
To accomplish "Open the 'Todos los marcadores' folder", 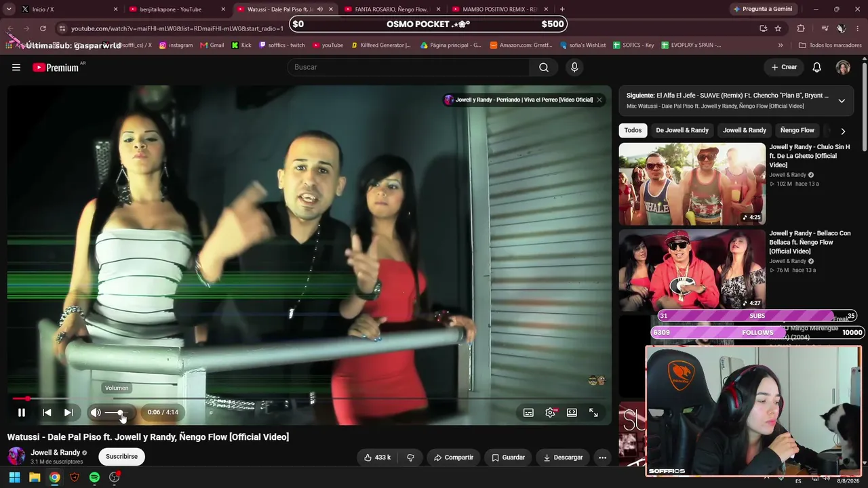I will (829, 45).
